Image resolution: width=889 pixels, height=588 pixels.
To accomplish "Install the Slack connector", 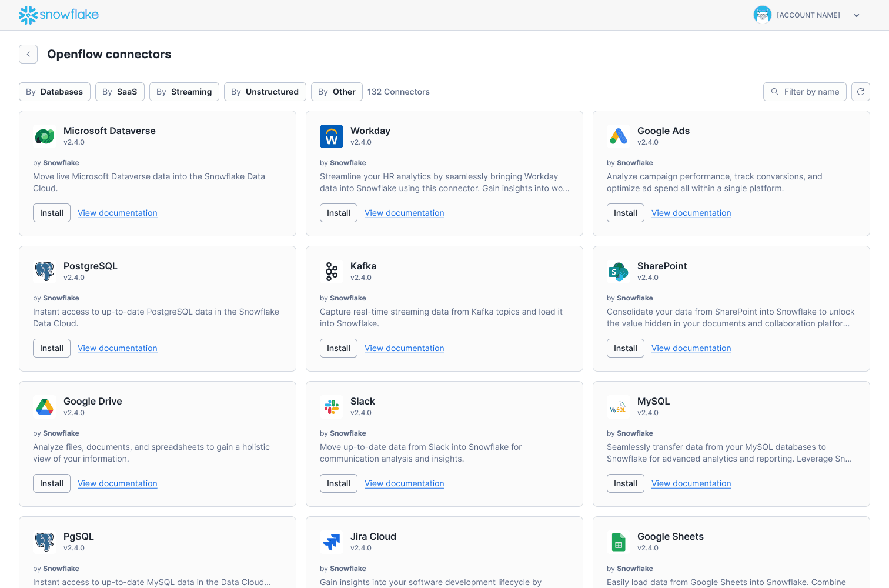I will click(339, 483).
